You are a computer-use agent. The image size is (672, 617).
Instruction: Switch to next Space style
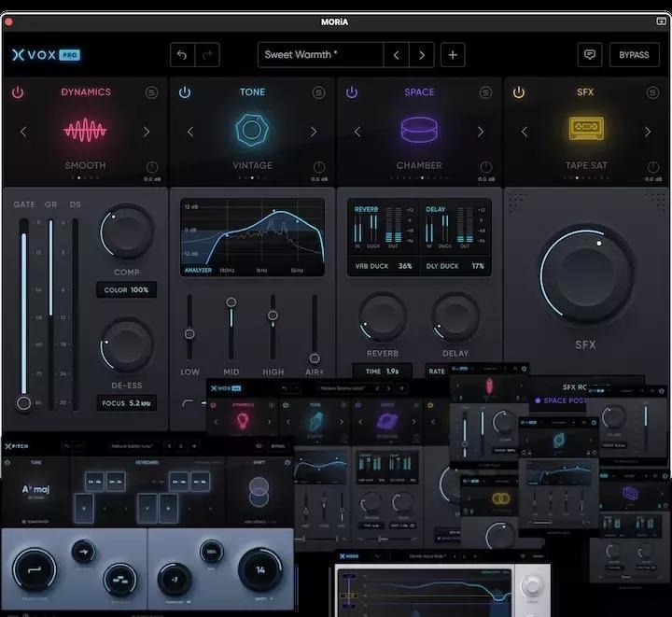tap(481, 132)
